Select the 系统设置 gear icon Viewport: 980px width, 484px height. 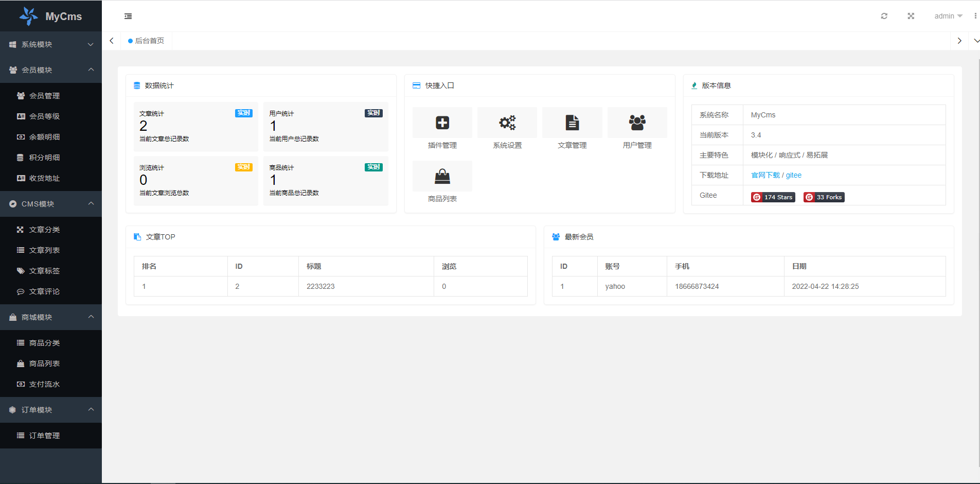click(x=507, y=123)
